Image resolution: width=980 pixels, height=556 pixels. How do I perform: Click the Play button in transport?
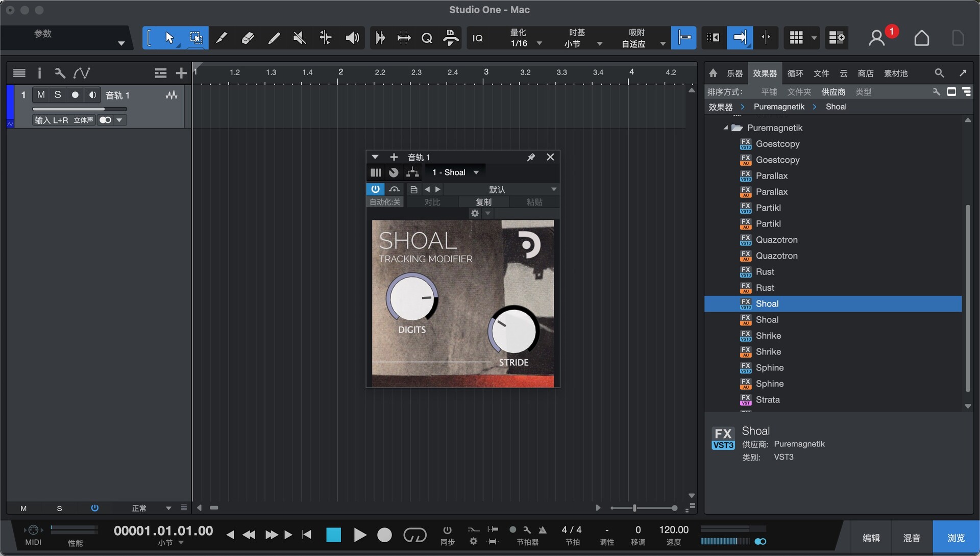point(360,535)
